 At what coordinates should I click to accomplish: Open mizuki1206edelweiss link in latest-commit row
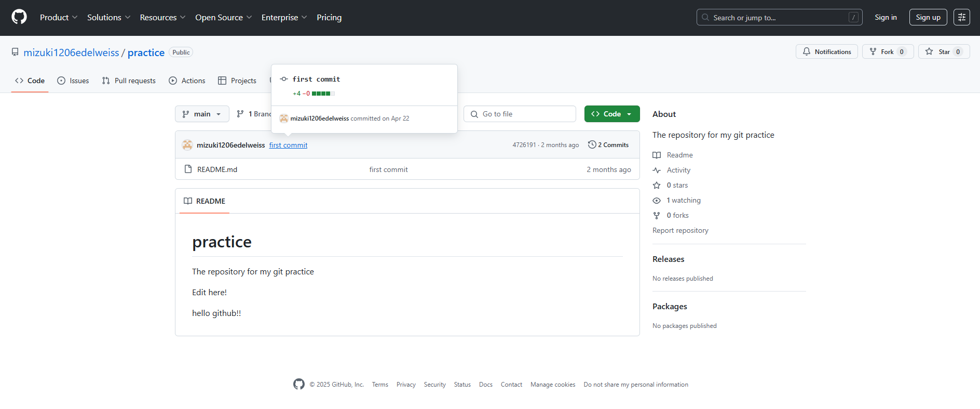(x=230, y=145)
